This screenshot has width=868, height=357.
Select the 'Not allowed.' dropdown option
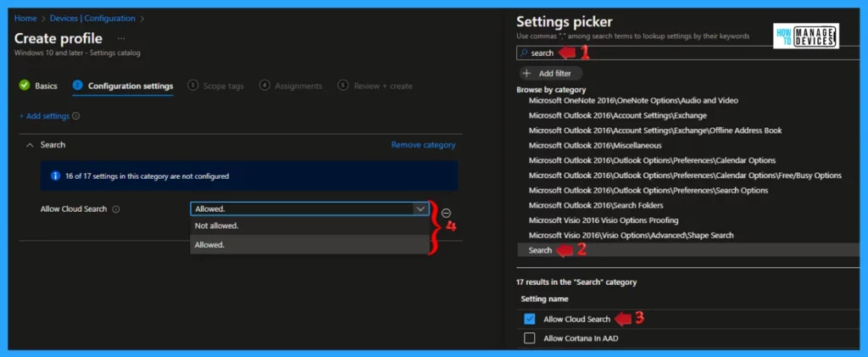pos(309,226)
